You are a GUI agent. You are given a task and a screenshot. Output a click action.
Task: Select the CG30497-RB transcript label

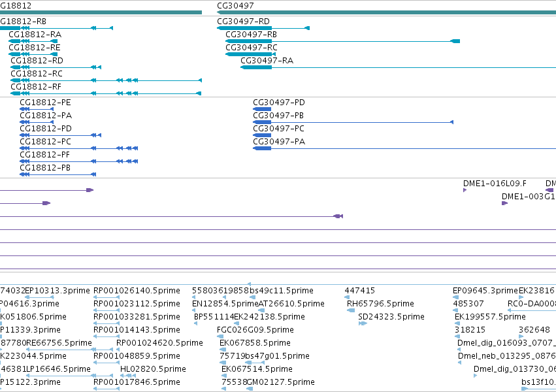pyautogui.click(x=251, y=35)
